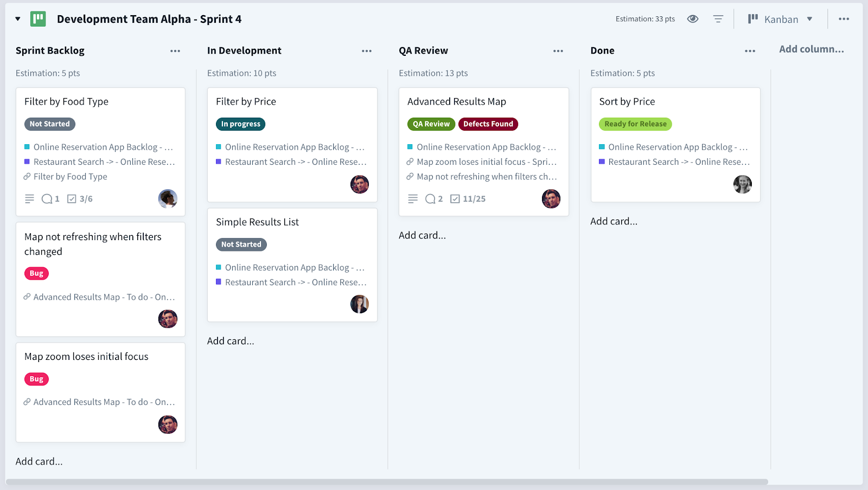Click the Defects Found red label
The image size is (868, 490).
point(488,124)
